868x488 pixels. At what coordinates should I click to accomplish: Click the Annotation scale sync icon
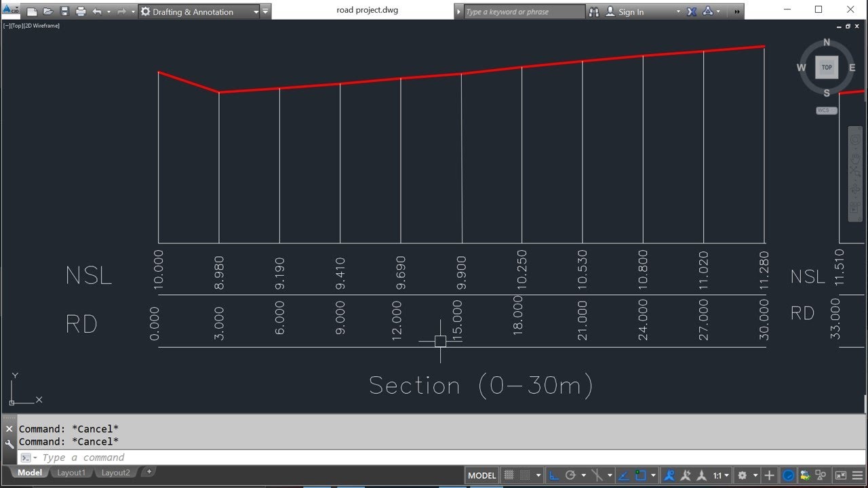(702, 476)
